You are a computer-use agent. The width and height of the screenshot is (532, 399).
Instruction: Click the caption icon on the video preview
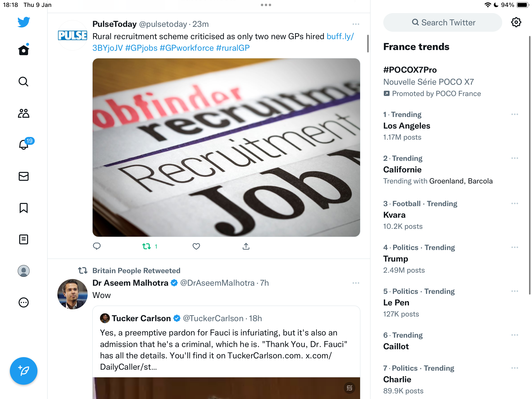(x=349, y=388)
